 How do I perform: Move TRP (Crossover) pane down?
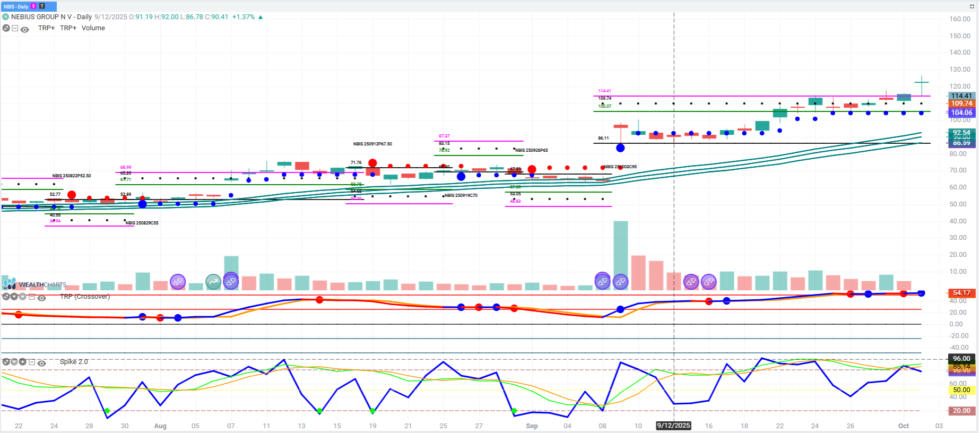[14, 297]
